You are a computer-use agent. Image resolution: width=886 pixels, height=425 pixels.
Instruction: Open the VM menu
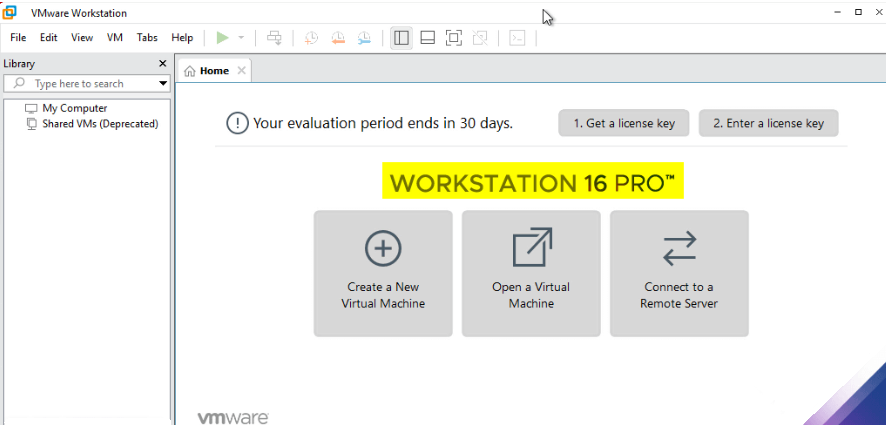[115, 38]
